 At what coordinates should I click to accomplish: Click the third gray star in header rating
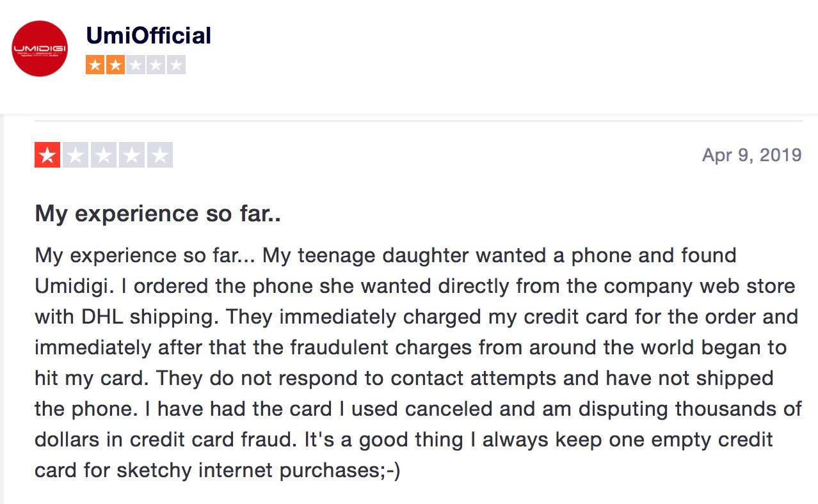point(136,65)
